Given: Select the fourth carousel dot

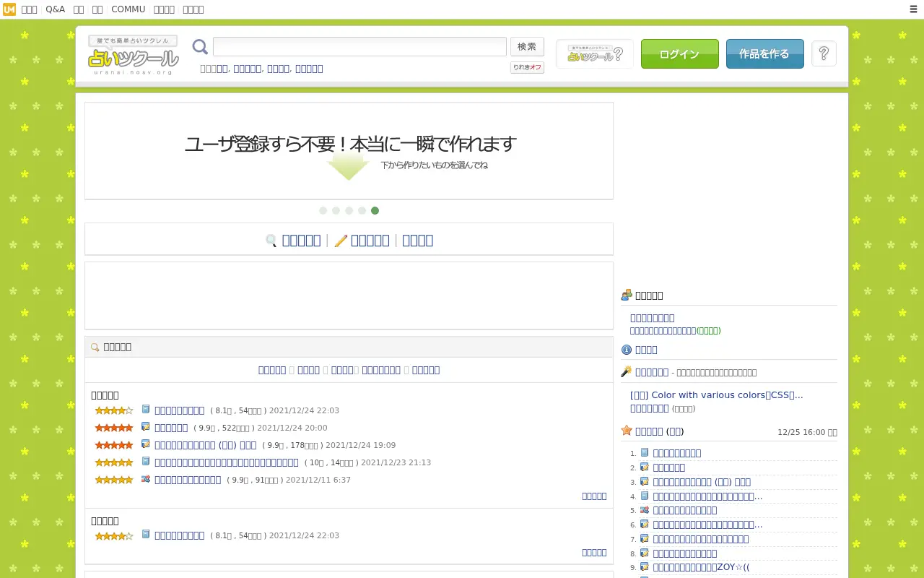Looking at the screenshot, I should 362,210.
